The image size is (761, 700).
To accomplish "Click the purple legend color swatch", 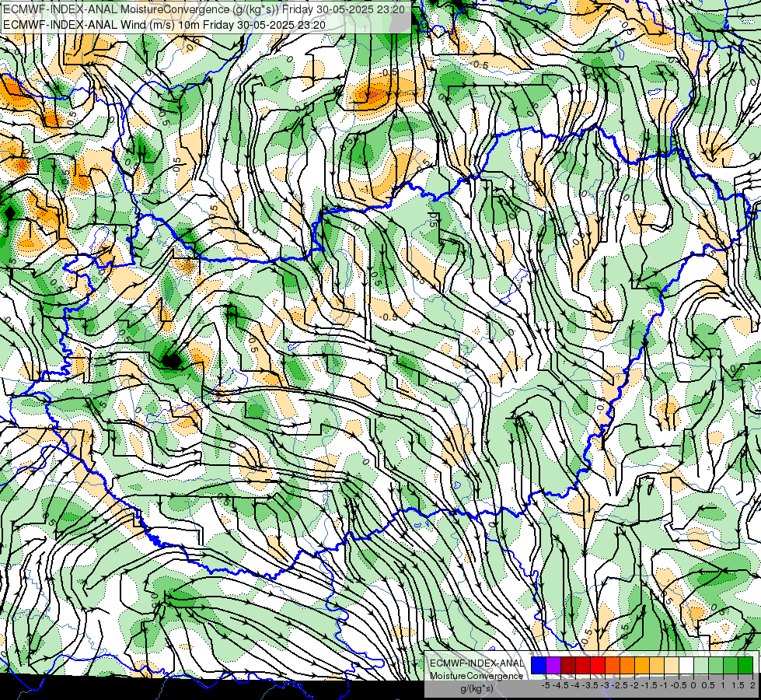I will [553, 665].
